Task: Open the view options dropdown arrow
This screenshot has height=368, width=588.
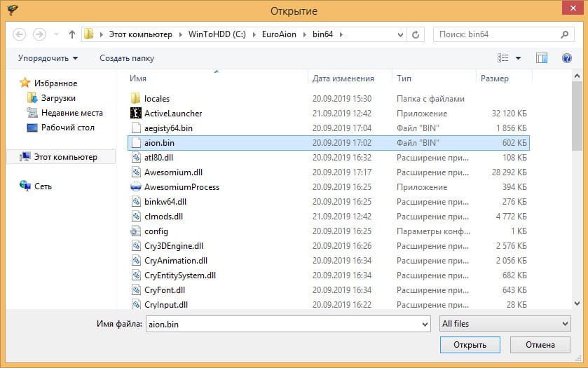Action: [x=519, y=58]
